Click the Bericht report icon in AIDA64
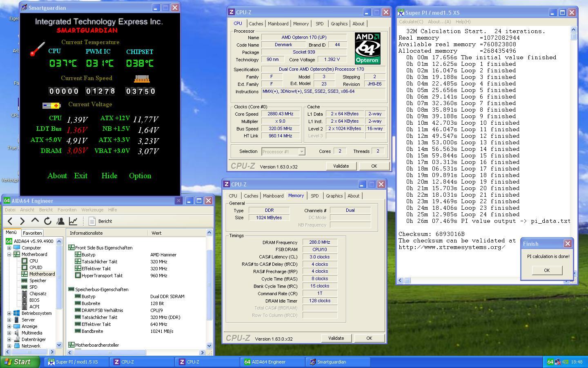Image resolution: width=588 pixels, height=368 pixels. pyautogui.click(x=92, y=221)
